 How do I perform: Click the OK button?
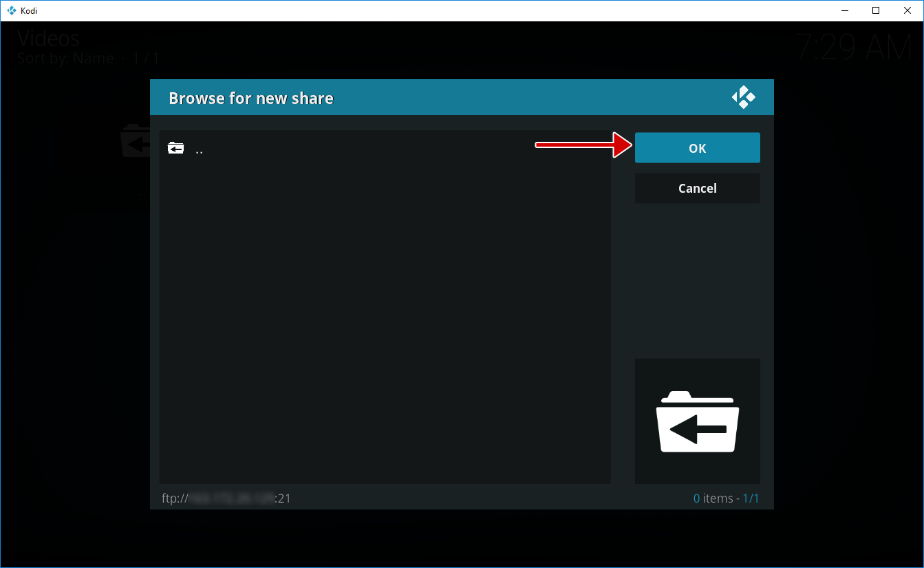click(697, 148)
